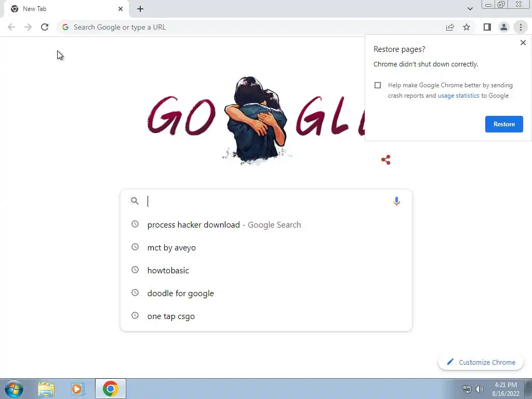The width and height of the screenshot is (532, 399).
Task: Click history clock icon beside howtobasic
Action: [x=135, y=270]
